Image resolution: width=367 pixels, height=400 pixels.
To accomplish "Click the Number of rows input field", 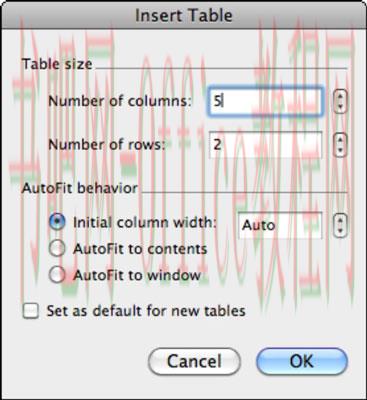I will point(266,145).
